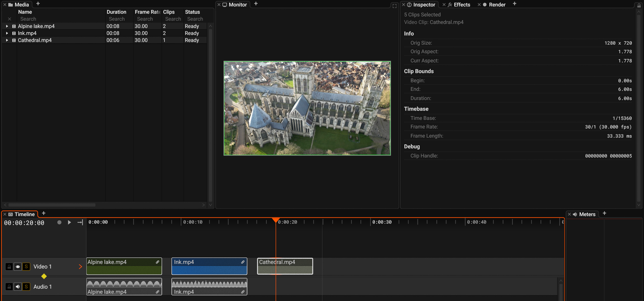This screenshot has width=644, height=301.
Task: Click the Cathedral video frame in Monitor
Action: [307, 108]
